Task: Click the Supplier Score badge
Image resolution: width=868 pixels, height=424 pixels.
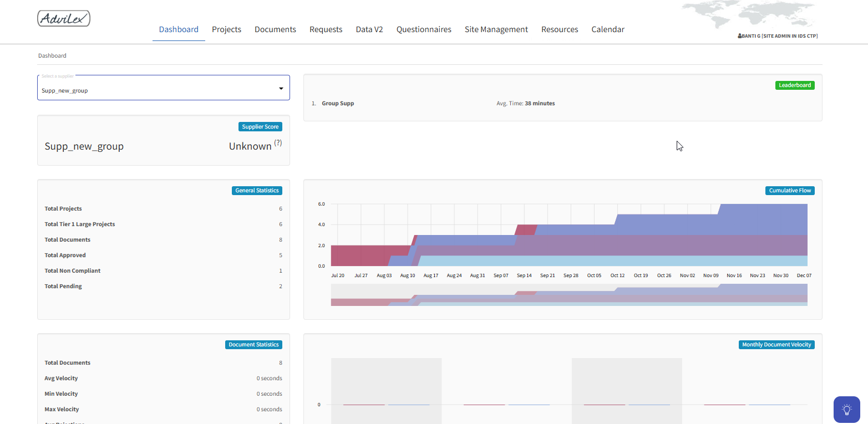Action: (x=260, y=127)
